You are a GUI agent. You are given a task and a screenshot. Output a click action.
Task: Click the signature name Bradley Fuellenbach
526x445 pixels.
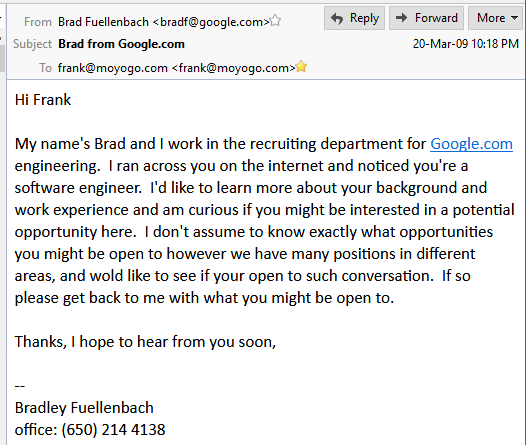click(84, 408)
